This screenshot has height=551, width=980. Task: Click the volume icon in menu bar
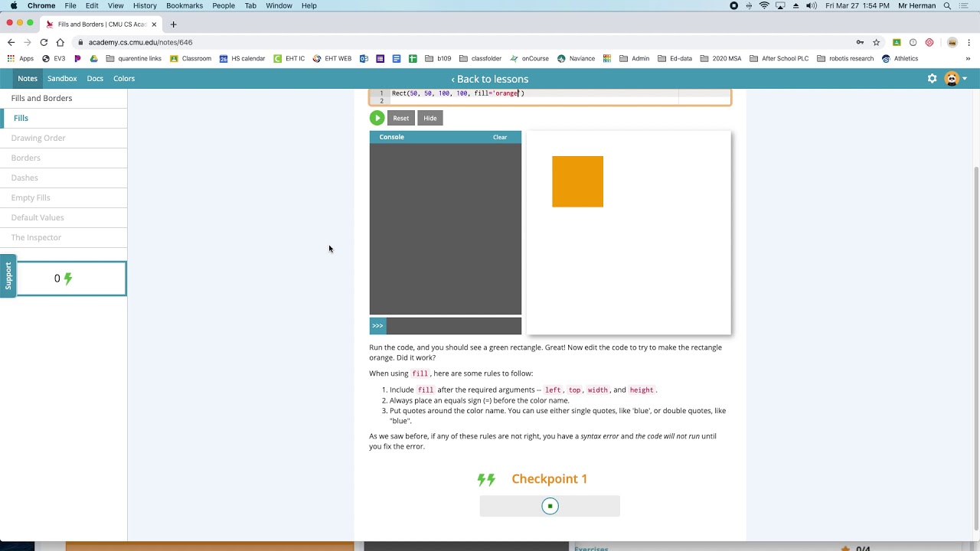812,5
